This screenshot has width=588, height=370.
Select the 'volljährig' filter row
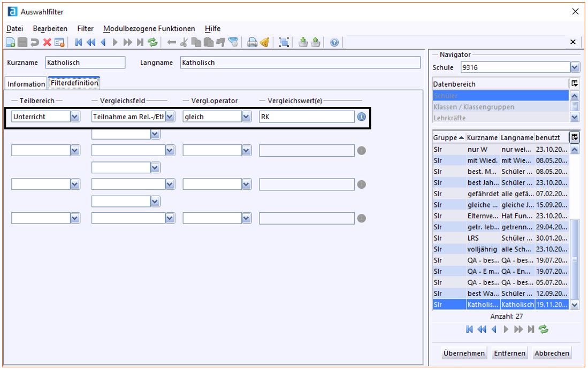[x=501, y=249]
